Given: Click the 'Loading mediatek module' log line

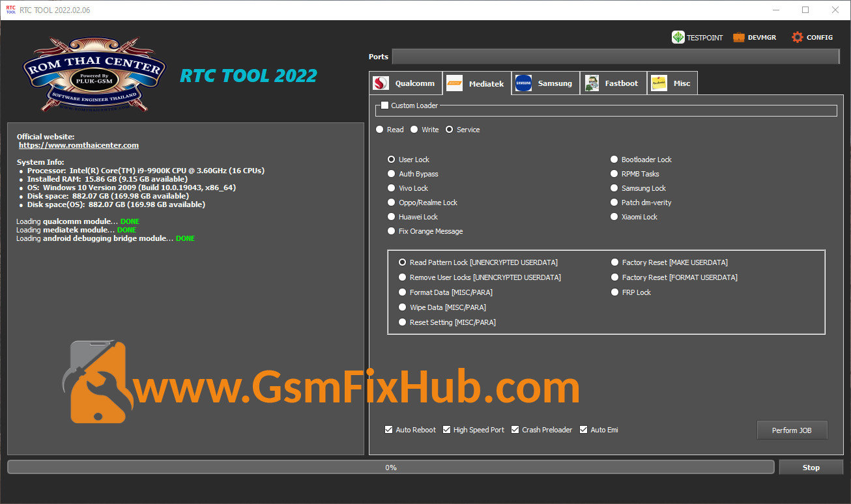Looking at the screenshot, I should coord(77,230).
